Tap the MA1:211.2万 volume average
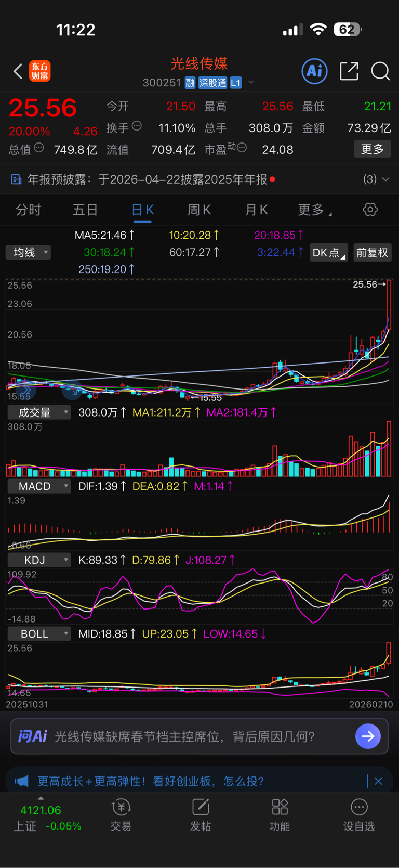The width and height of the screenshot is (399, 868). pyautogui.click(x=167, y=412)
